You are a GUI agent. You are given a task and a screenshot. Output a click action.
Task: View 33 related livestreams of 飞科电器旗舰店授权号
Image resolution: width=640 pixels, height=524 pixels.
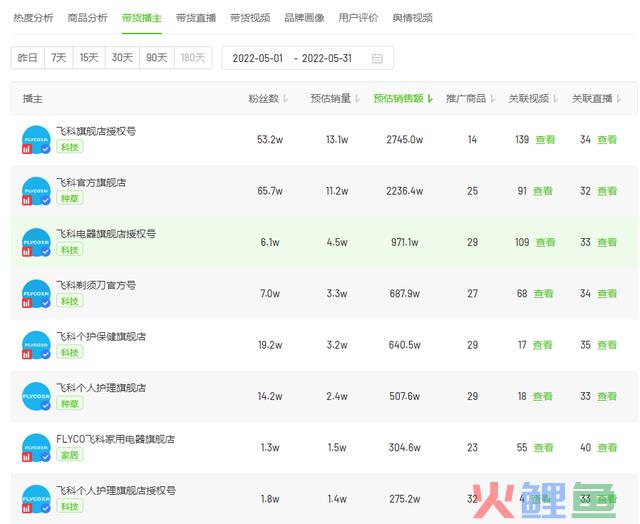[x=607, y=243]
